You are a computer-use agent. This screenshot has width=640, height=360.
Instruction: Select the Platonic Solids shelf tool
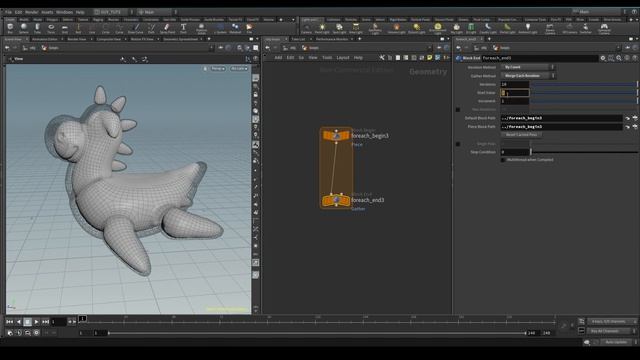coord(201,29)
